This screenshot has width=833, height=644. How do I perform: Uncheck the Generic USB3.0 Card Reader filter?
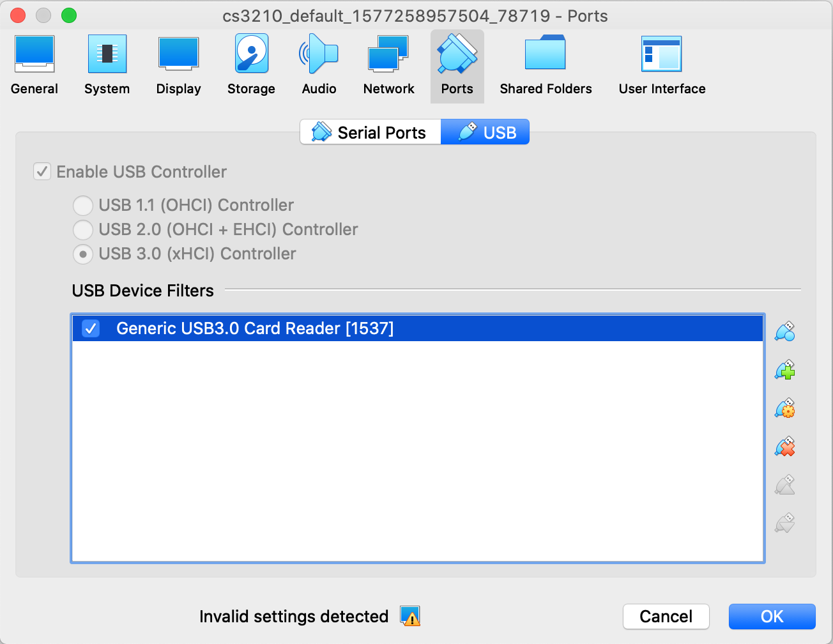tap(91, 328)
